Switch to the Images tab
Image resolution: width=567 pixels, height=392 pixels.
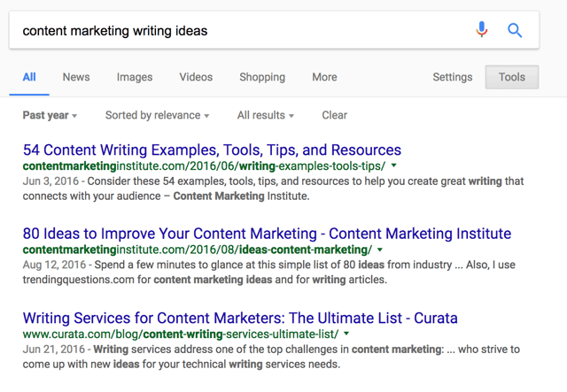click(x=135, y=77)
